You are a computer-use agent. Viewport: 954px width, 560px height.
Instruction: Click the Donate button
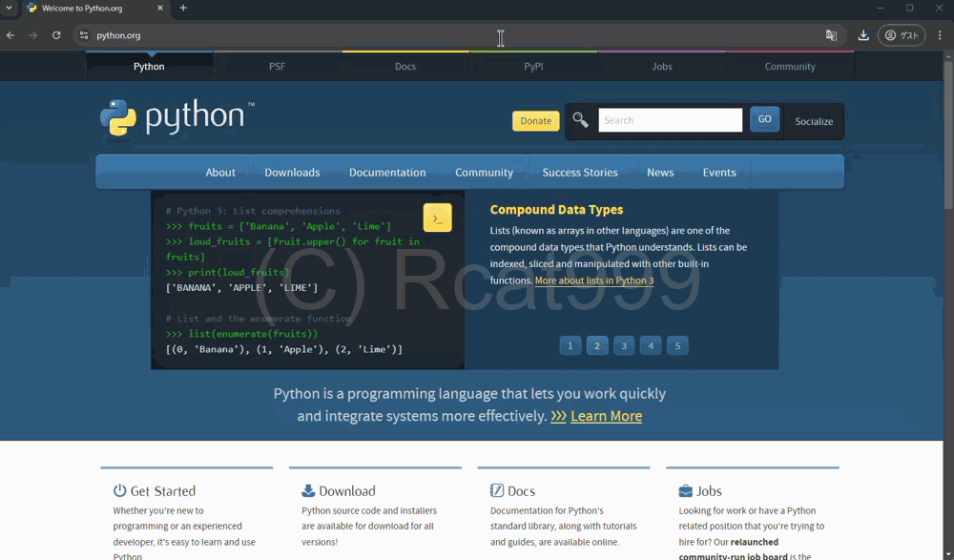click(x=535, y=121)
